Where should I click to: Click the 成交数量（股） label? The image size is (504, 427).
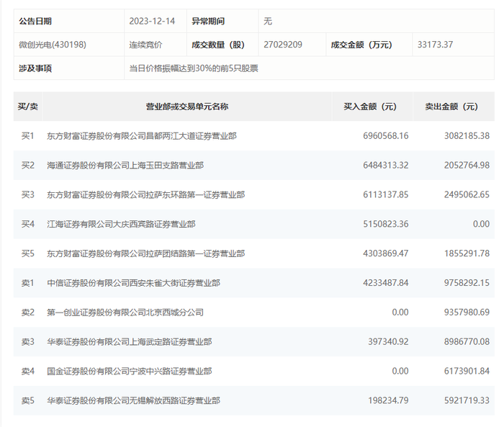[218, 45]
